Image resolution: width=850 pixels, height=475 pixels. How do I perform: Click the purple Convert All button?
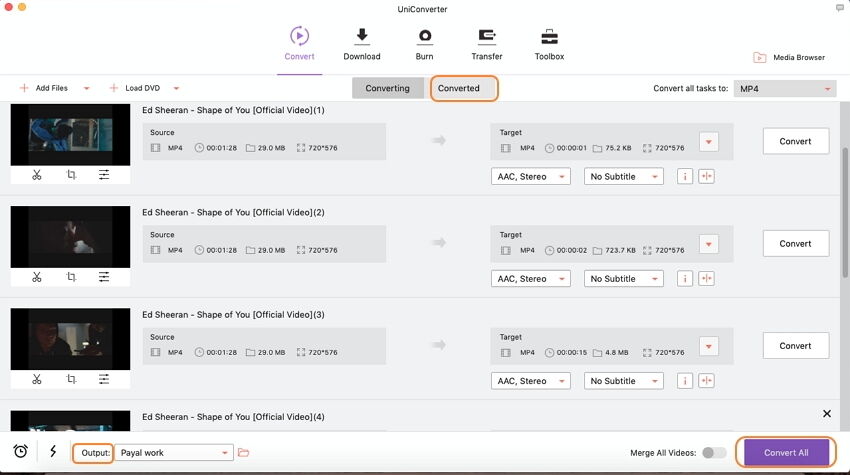coord(786,452)
